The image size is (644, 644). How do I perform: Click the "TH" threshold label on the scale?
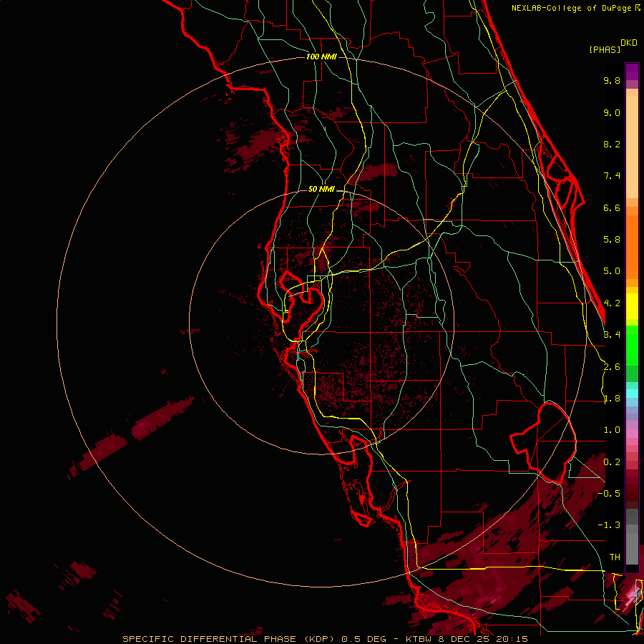tap(615, 557)
